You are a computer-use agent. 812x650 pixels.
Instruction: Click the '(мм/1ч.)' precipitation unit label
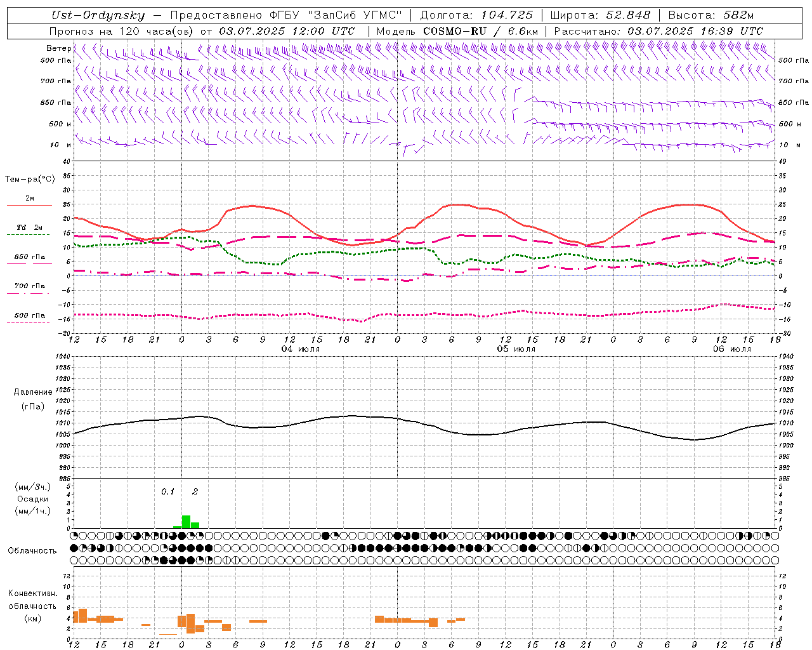tap(32, 511)
